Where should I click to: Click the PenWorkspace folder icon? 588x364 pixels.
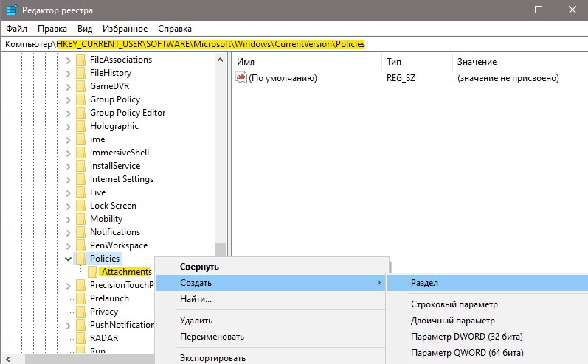[80, 245]
